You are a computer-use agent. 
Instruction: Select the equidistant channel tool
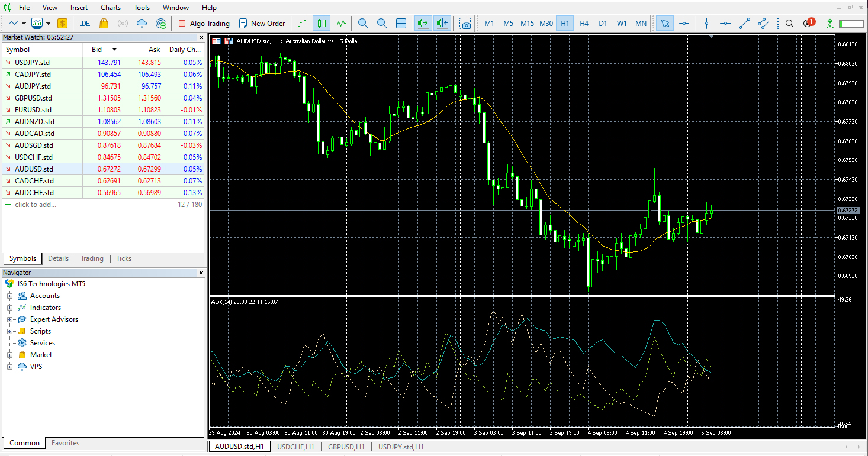tap(763, 24)
